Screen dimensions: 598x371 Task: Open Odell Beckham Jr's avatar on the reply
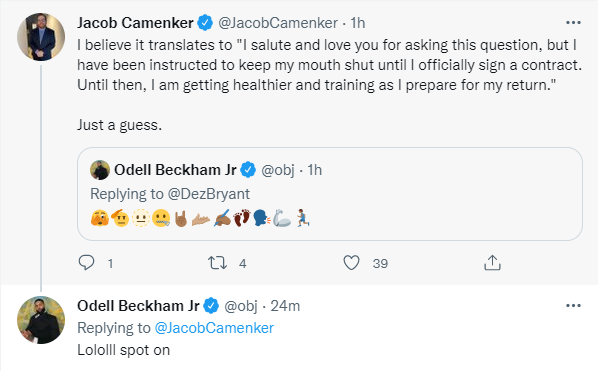(x=41, y=320)
